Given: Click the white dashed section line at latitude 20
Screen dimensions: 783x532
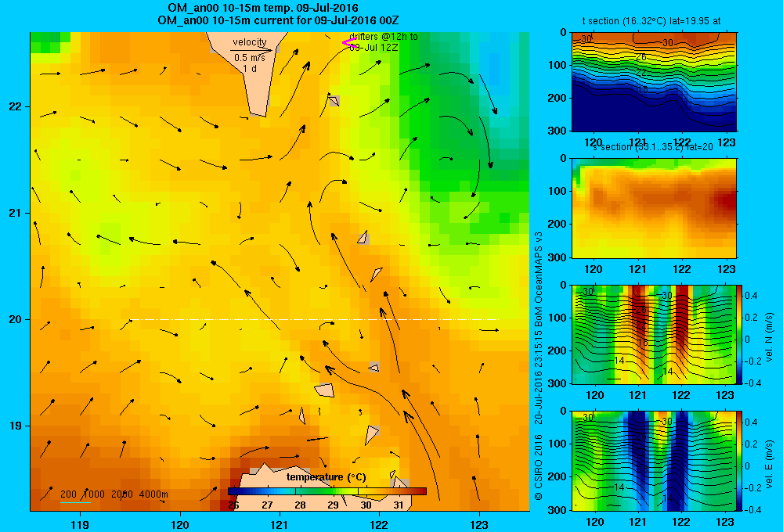Looking at the screenshot, I should coord(314,319).
